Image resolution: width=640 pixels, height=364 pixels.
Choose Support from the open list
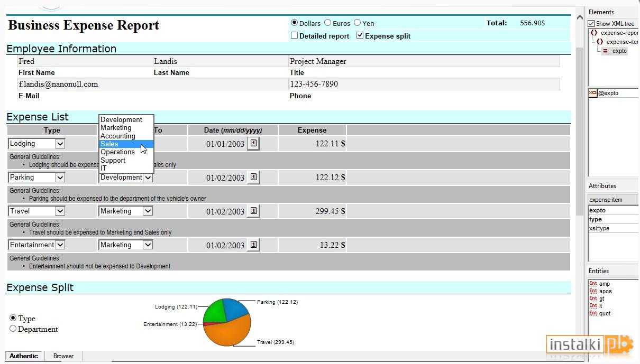(126, 160)
